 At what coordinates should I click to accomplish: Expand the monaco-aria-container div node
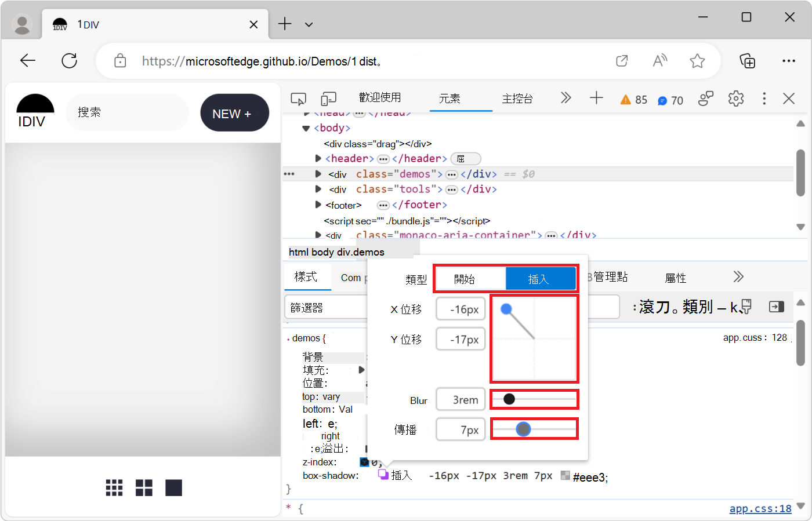tap(318, 235)
